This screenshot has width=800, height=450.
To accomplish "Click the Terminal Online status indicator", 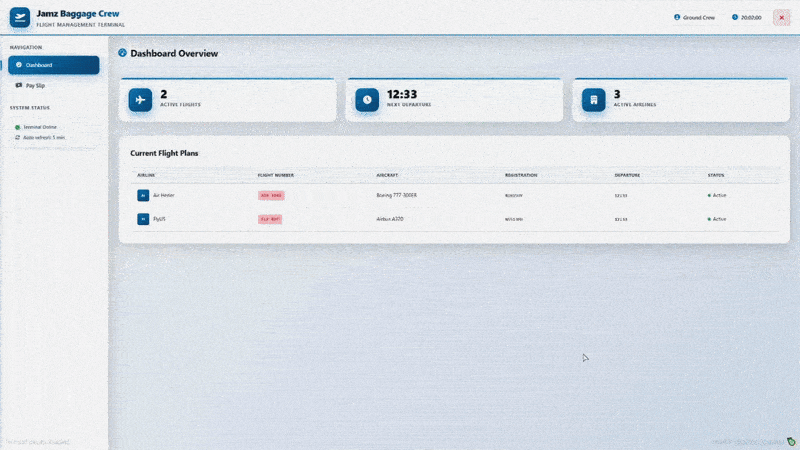I will 18,127.
